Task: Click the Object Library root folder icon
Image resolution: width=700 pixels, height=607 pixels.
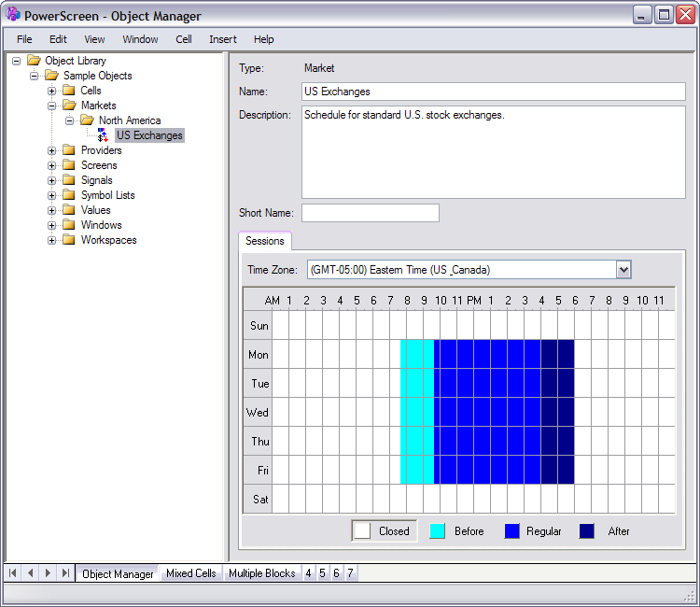Action: pyautogui.click(x=34, y=61)
